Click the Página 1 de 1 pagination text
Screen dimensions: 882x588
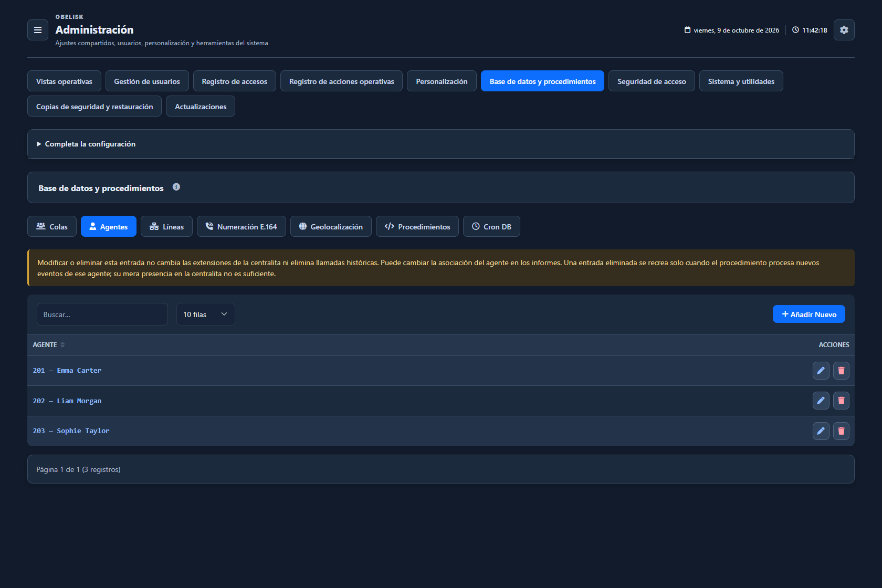[78, 469]
